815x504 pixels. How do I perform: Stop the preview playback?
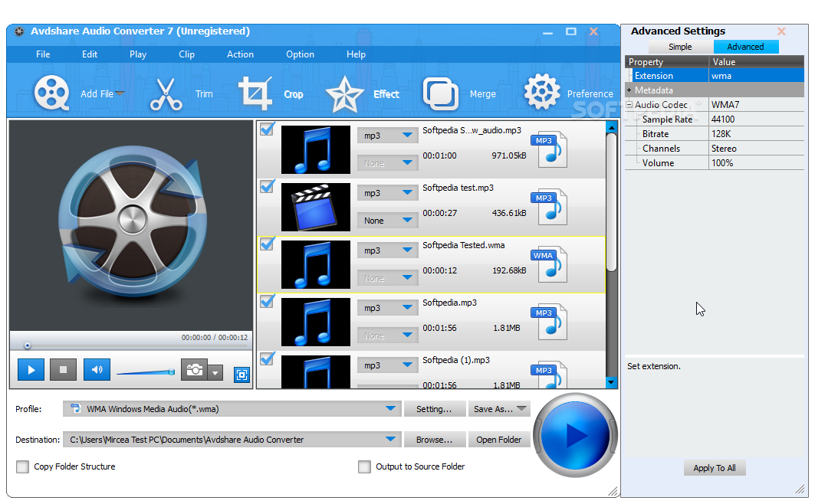[64, 369]
